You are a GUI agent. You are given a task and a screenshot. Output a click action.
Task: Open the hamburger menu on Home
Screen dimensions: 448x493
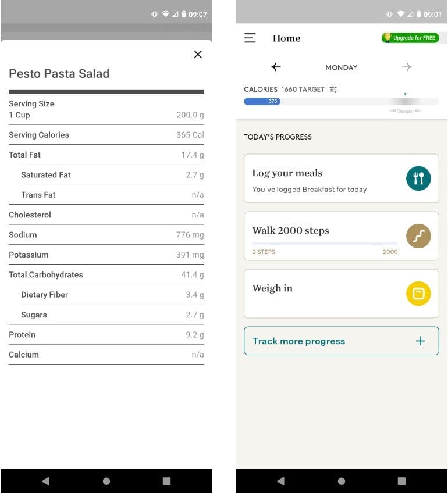250,38
